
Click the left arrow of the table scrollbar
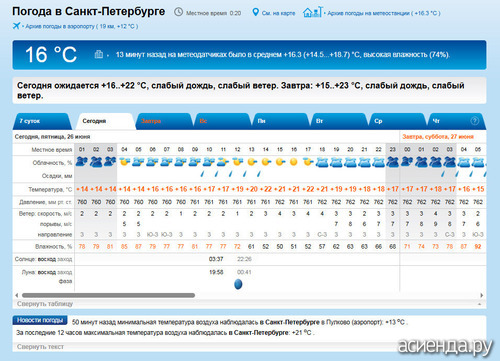pos(16,295)
